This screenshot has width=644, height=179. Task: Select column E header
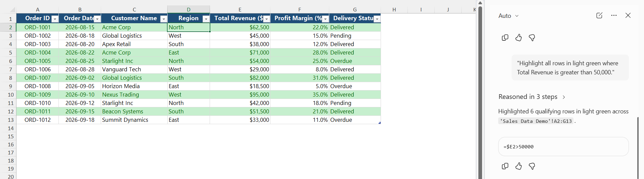point(240,9)
